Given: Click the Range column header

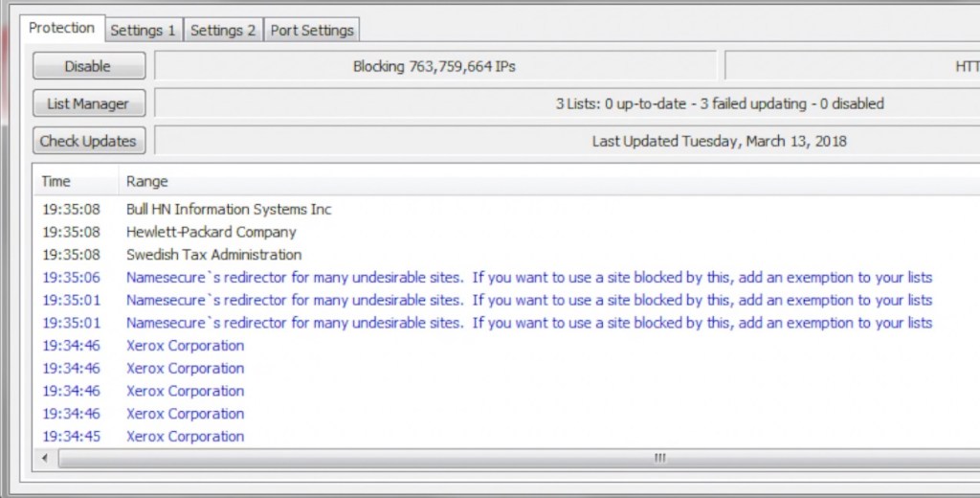Looking at the screenshot, I should pos(147,181).
